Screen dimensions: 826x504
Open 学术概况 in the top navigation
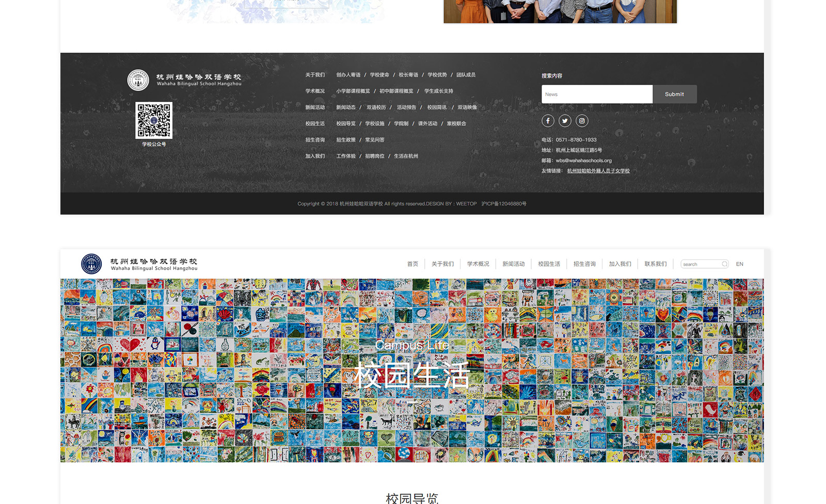[478, 264]
